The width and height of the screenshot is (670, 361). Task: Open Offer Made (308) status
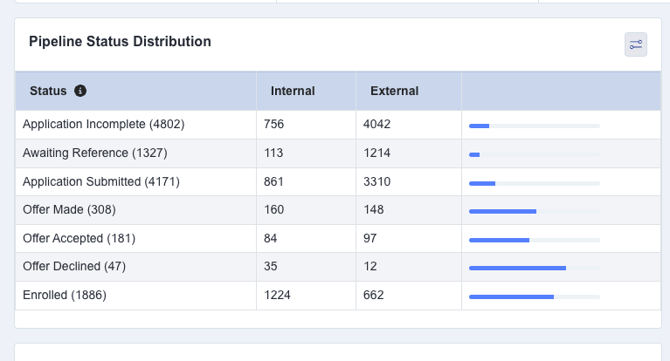pyautogui.click(x=69, y=210)
